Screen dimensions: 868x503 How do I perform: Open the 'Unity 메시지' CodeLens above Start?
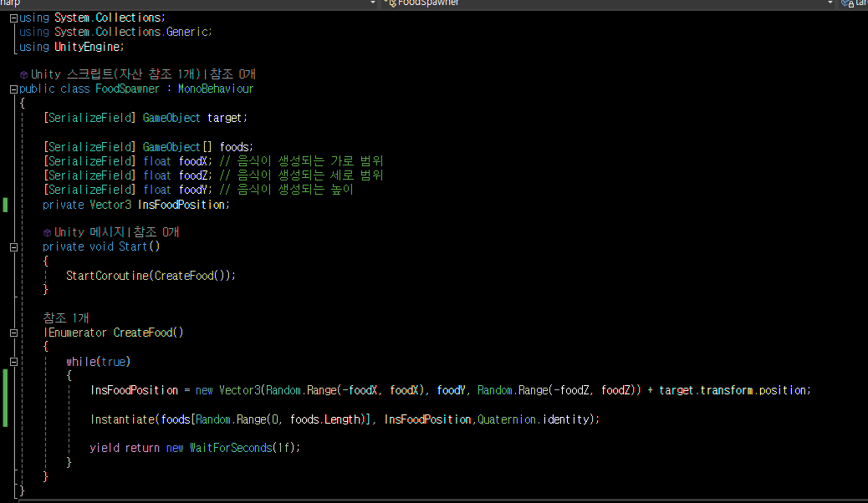[89, 232]
